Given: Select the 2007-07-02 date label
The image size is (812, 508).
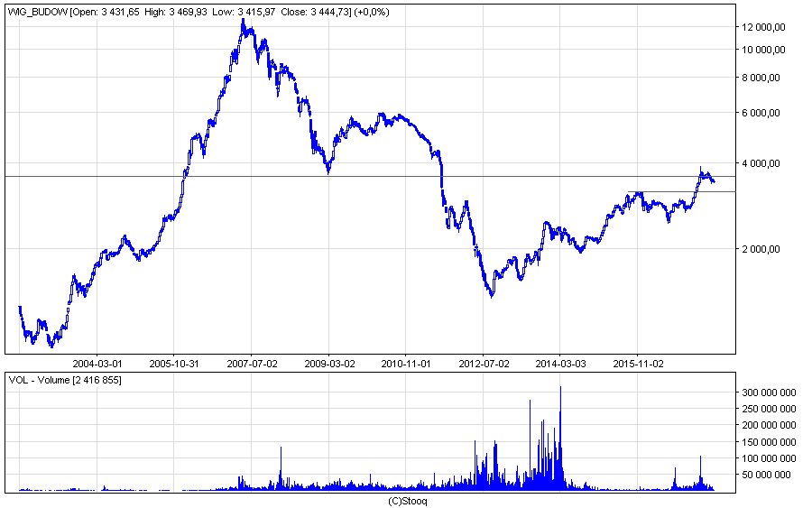Looking at the screenshot, I should 252,364.
